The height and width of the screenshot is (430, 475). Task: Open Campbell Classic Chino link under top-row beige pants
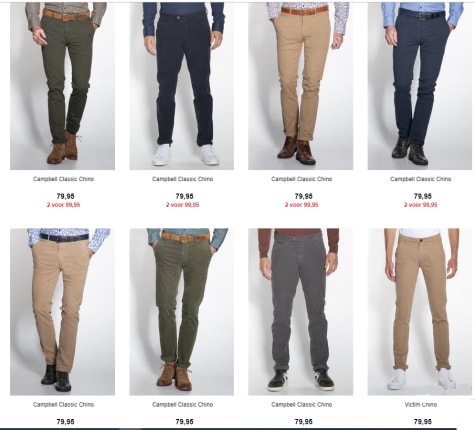pos(302,179)
